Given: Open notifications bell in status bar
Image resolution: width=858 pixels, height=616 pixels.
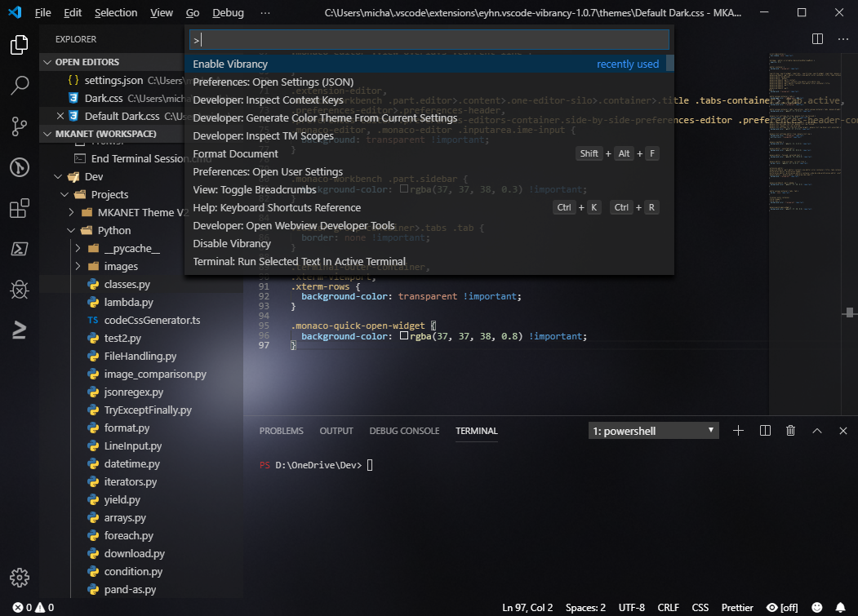Looking at the screenshot, I should [840, 607].
